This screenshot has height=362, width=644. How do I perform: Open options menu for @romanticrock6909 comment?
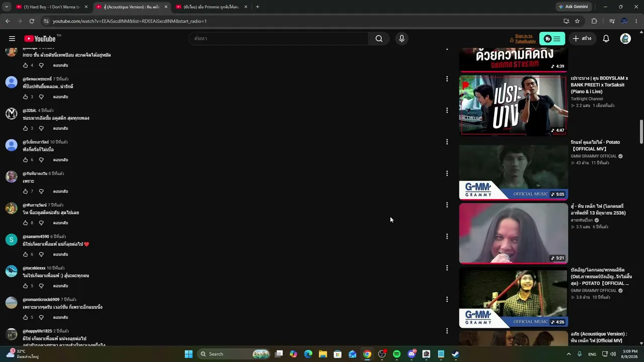tap(447, 300)
